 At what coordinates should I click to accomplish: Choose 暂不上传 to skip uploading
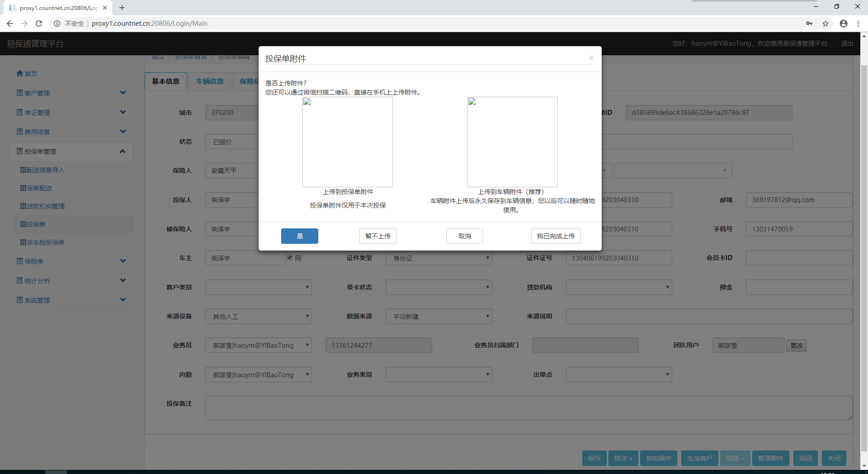point(377,236)
